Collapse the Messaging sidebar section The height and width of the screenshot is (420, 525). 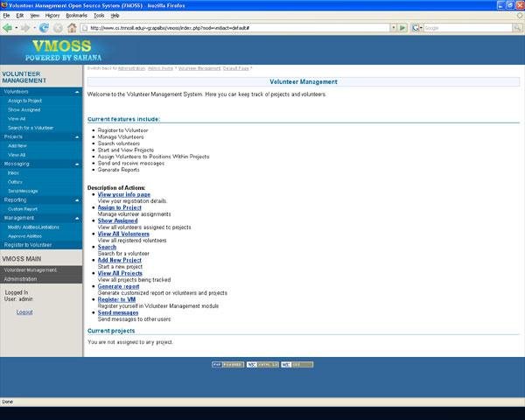click(77, 164)
